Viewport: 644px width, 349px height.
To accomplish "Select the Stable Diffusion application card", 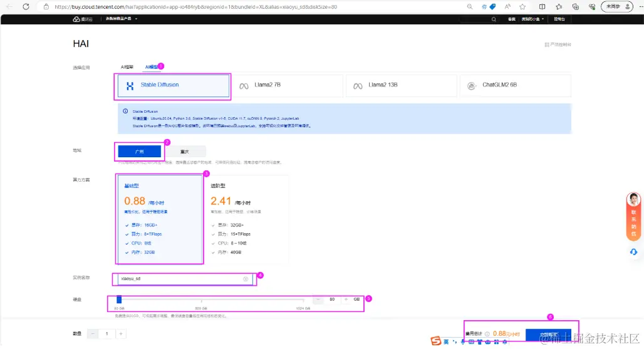I will click(174, 86).
